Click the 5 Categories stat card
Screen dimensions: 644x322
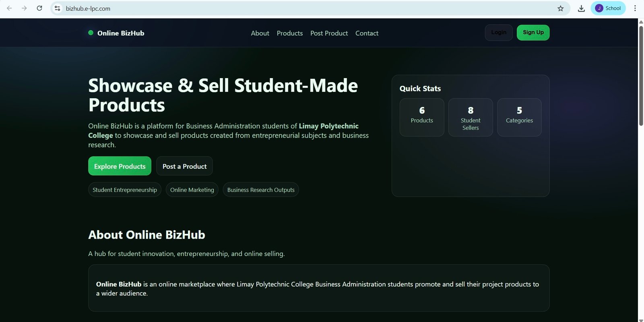519,117
